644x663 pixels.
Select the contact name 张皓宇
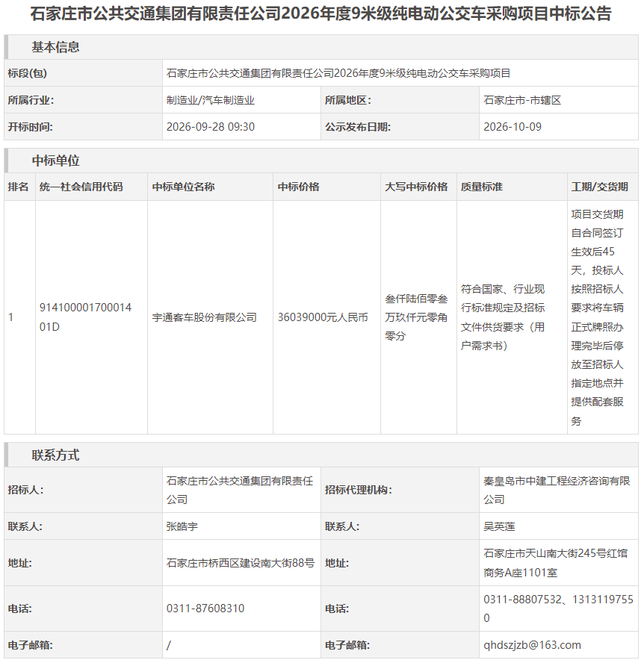click(x=182, y=526)
